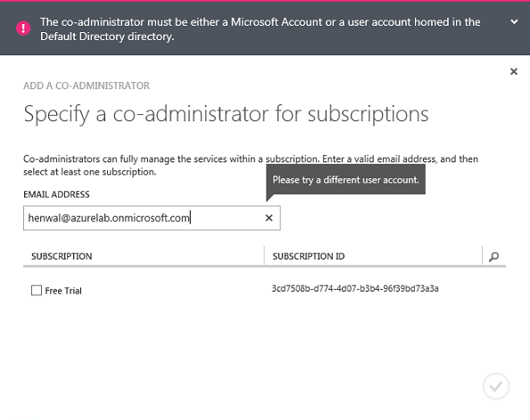Click the dark error notification bar
The height and width of the screenshot is (420, 530).
pos(265,29)
